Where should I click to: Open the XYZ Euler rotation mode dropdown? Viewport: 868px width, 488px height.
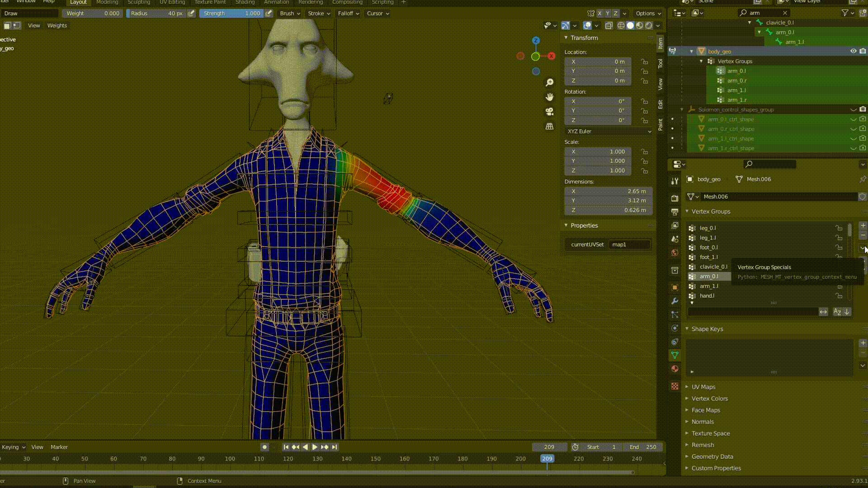609,131
